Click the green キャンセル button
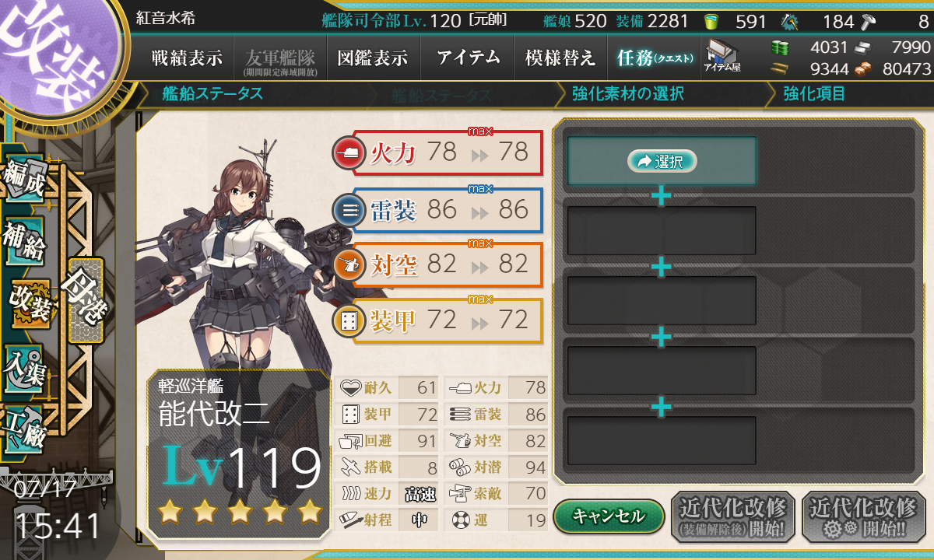 coord(609,516)
